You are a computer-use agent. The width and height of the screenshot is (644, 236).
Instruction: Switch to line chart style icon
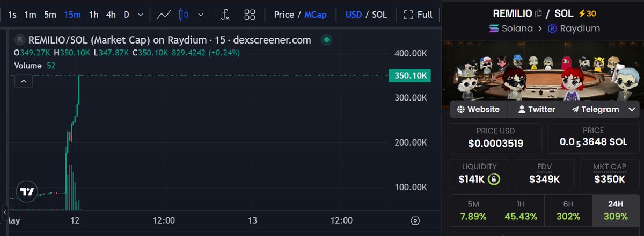point(164,15)
